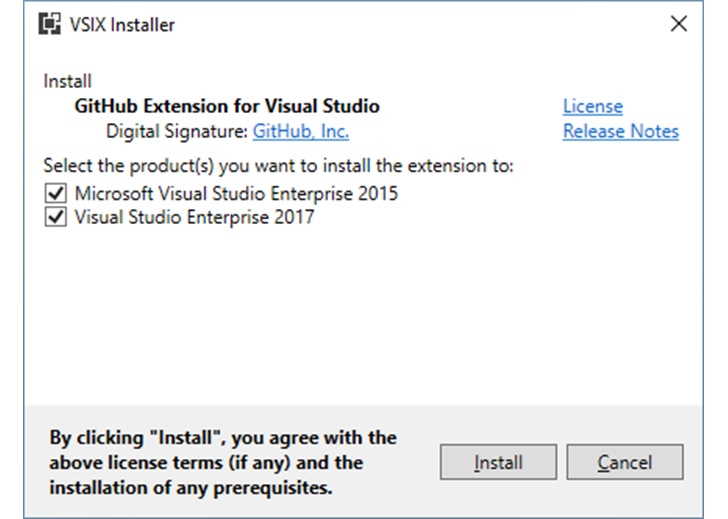Click the VSIX Installer title bar icon
The width and height of the screenshot is (728, 519).
click(50, 24)
